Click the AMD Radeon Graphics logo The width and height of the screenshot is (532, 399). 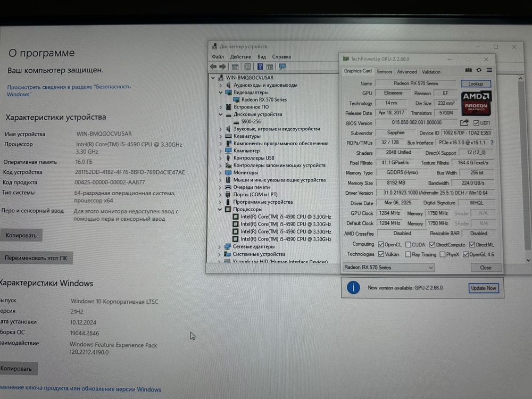[476, 103]
